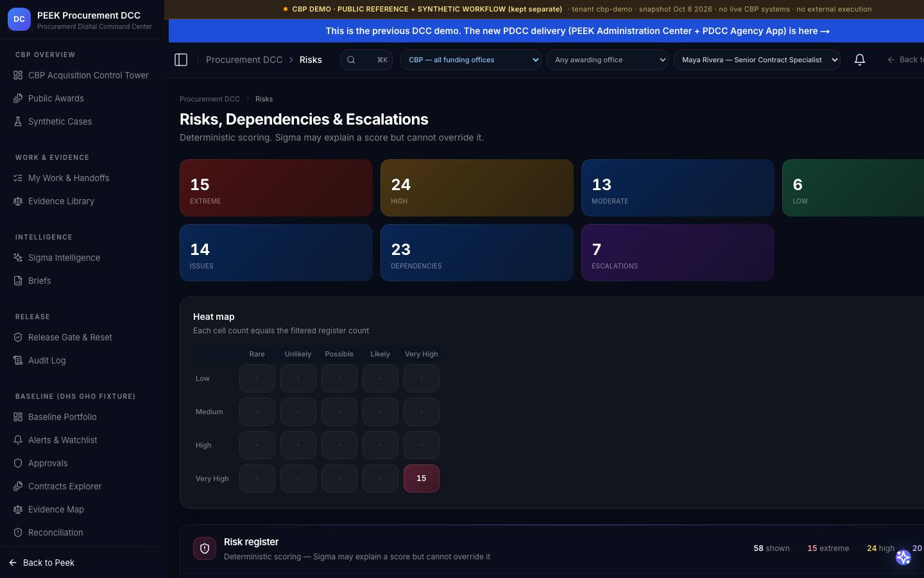Click the DC logo badge

[x=19, y=19]
